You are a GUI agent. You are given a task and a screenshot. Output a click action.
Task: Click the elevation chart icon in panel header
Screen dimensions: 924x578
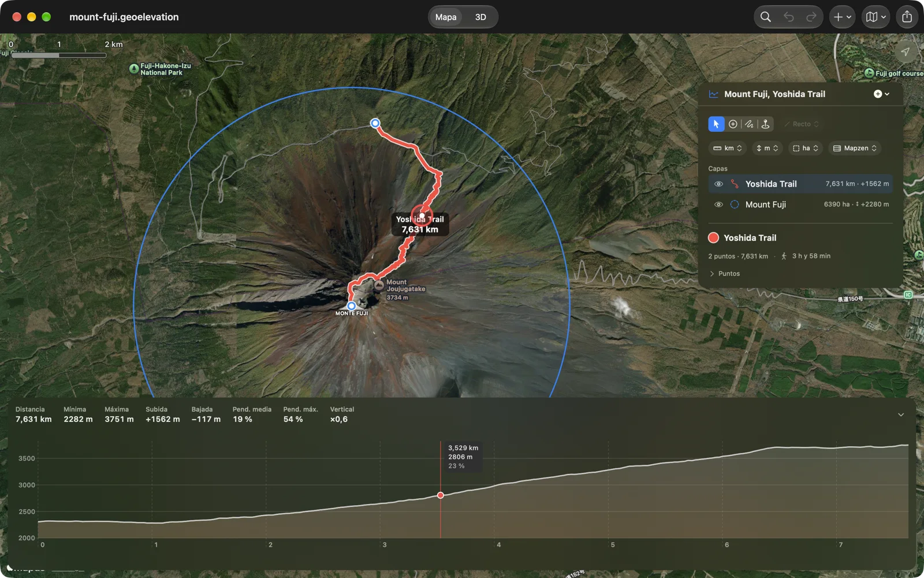[x=714, y=94]
